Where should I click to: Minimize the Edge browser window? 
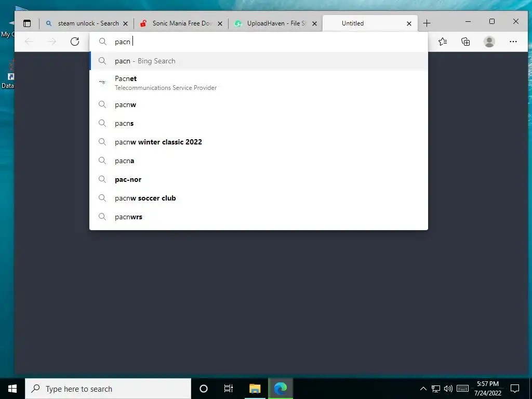(468, 21)
